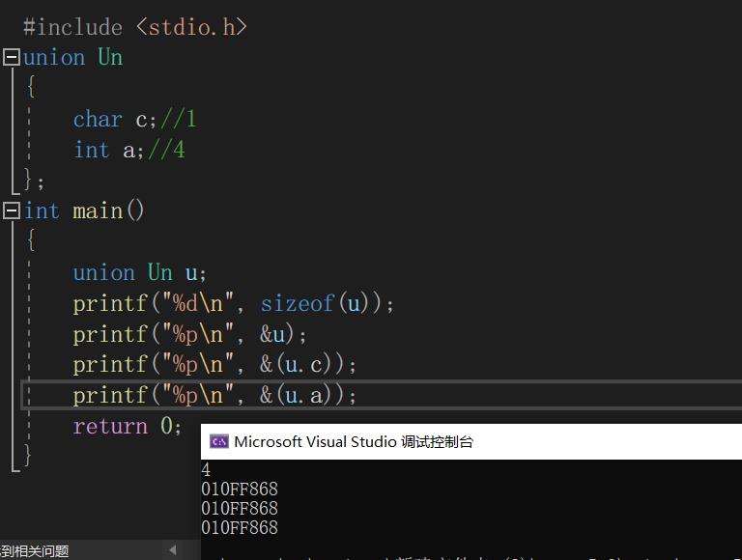
Task: Click the scroll-left arrow at bottom
Action: click(173, 550)
